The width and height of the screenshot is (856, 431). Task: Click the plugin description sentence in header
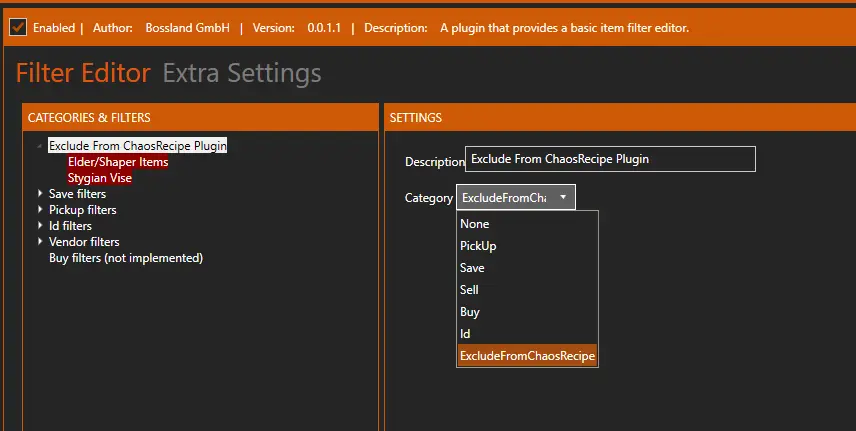point(564,28)
